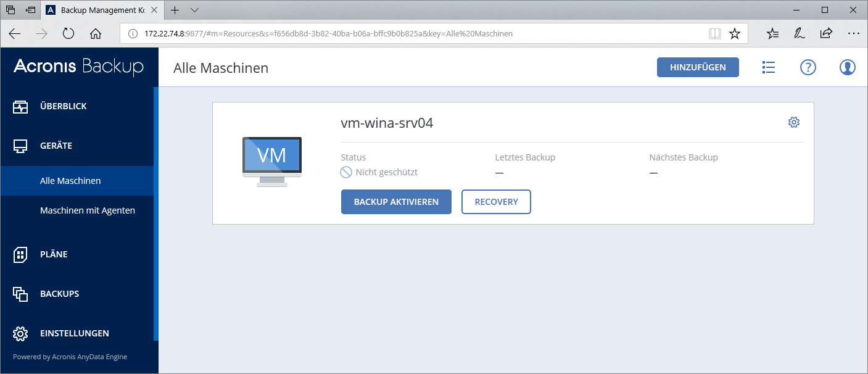
Task: Open Einstellungen in the sidebar
Action: 74,333
